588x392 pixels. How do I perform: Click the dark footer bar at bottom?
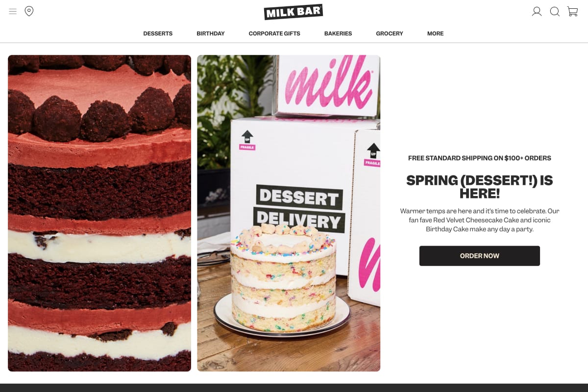click(294, 388)
